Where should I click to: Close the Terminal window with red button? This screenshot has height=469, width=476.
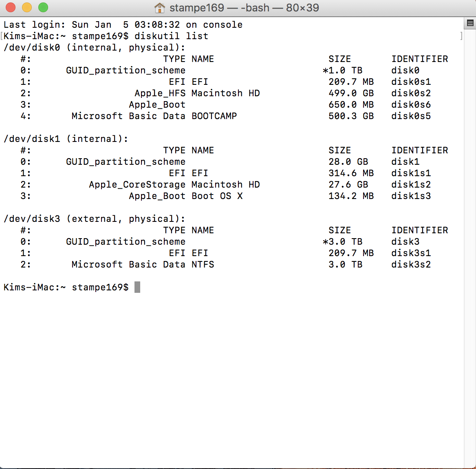(11, 7)
